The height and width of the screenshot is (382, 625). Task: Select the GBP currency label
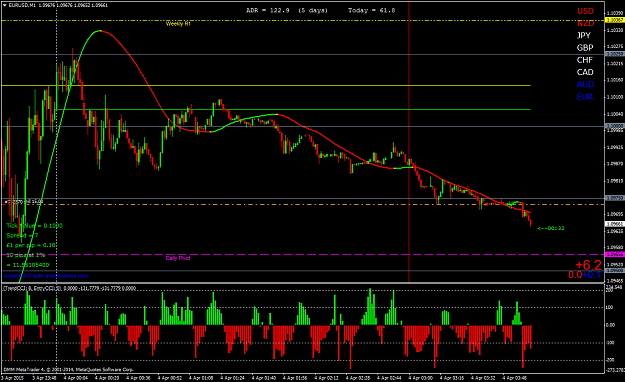585,48
